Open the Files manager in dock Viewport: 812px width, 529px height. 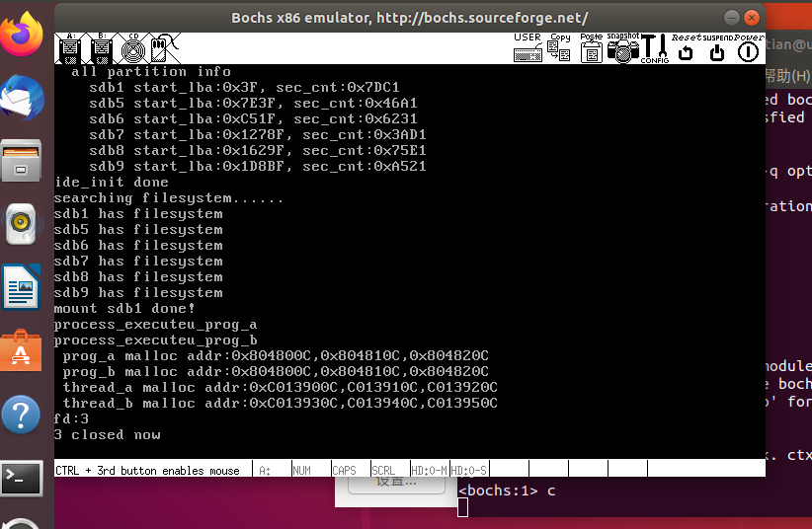coord(21,162)
